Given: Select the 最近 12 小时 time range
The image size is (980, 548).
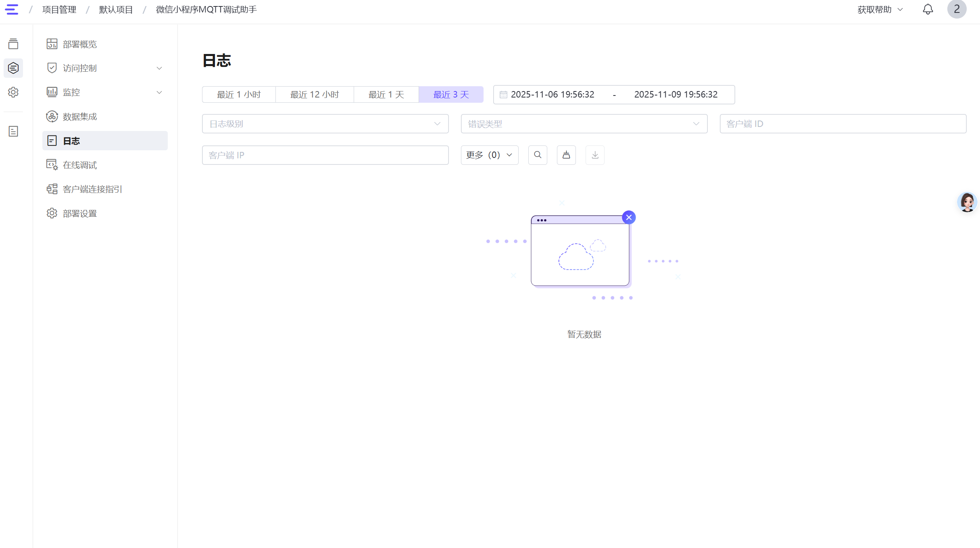Looking at the screenshot, I should (x=315, y=95).
